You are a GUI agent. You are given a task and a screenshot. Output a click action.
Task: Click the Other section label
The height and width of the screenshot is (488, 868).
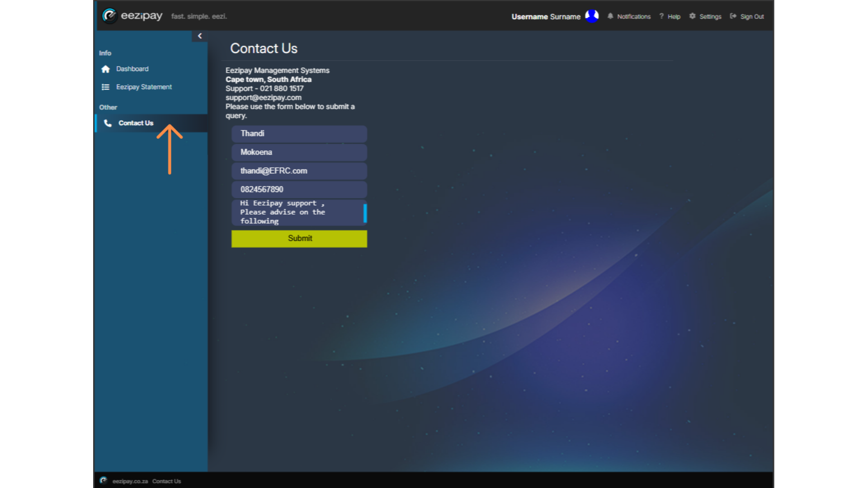point(108,107)
